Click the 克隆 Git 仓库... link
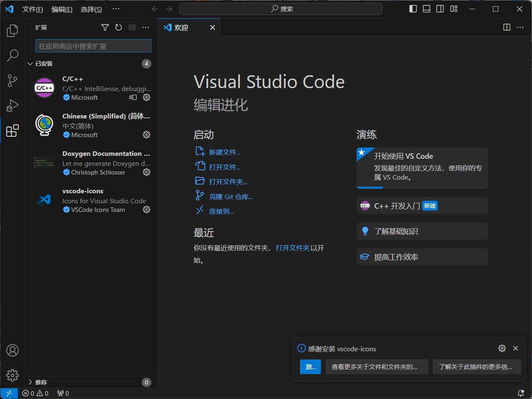 tap(231, 197)
